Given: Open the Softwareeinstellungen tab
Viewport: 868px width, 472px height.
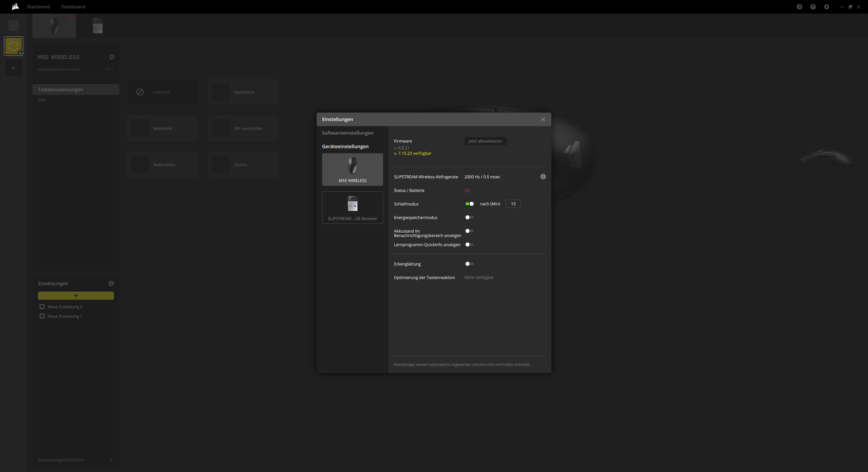Looking at the screenshot, I should point(348,133).
